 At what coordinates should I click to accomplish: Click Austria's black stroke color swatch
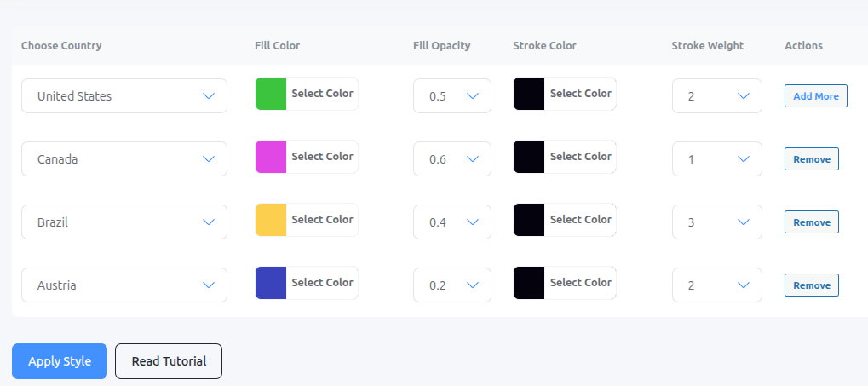click(x=529, y=283)
